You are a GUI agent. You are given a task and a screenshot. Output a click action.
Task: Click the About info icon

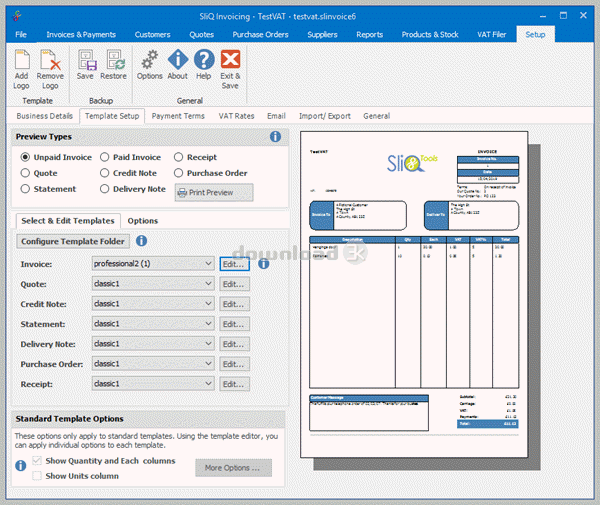(x=178, y=60)
